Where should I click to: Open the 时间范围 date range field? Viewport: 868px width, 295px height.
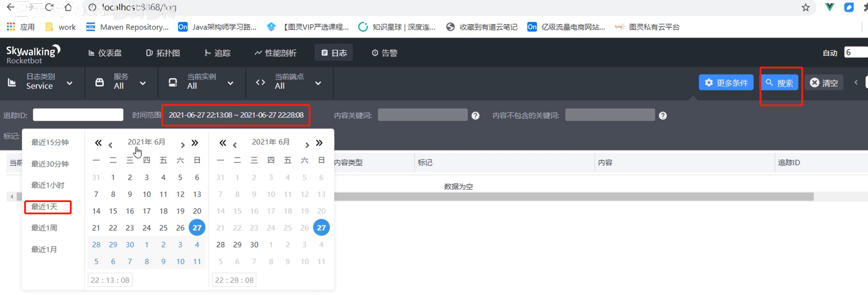click(x=236, y=115)
